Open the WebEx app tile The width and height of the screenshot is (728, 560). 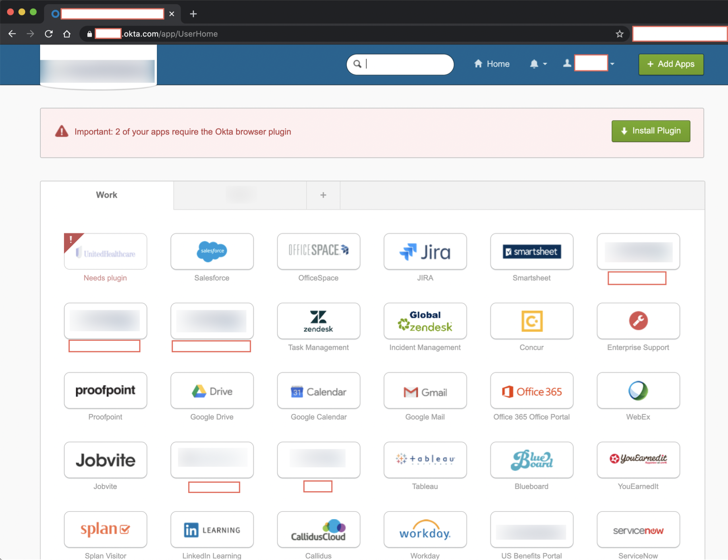pyautogui.click(x=638, y=390)
